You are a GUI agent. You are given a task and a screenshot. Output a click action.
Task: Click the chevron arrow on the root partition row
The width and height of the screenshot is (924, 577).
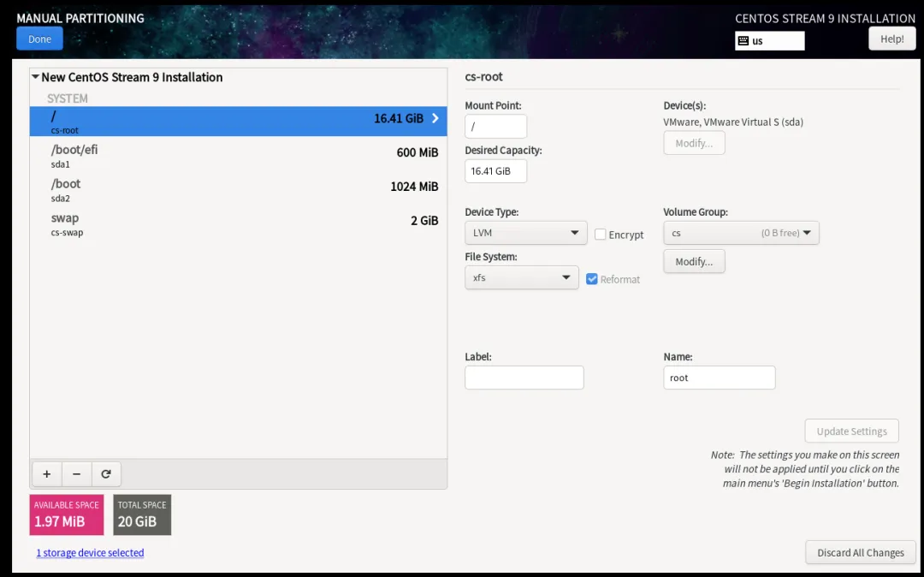pos(435,118)
